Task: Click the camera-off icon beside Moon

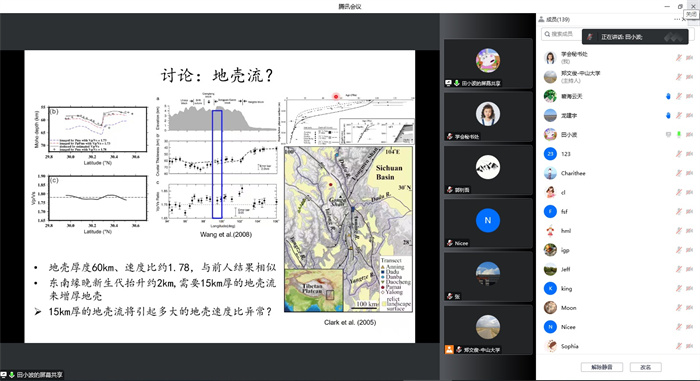Action: click(x=689, y=308)
